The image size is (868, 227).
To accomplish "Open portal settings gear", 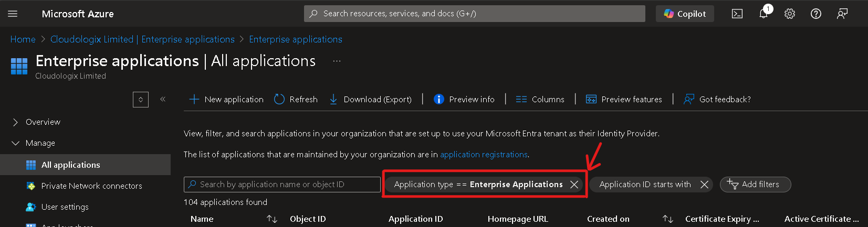I will (x=790, y=14).
